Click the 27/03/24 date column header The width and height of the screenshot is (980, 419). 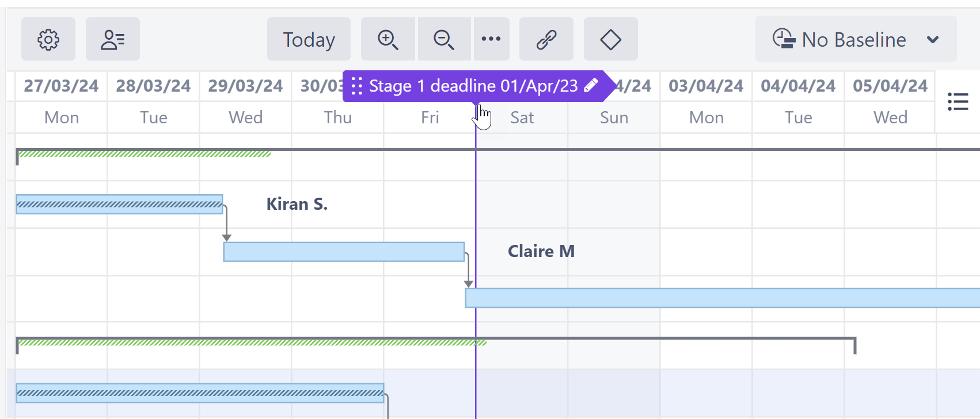click(x=61, y=86)
